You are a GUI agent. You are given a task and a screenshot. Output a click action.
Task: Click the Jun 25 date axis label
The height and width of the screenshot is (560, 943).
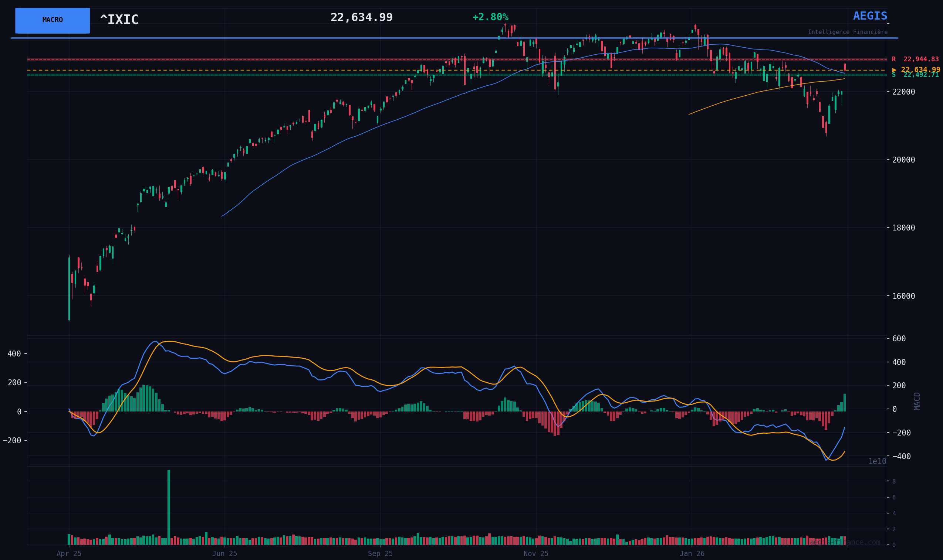(x=225, y=554)
